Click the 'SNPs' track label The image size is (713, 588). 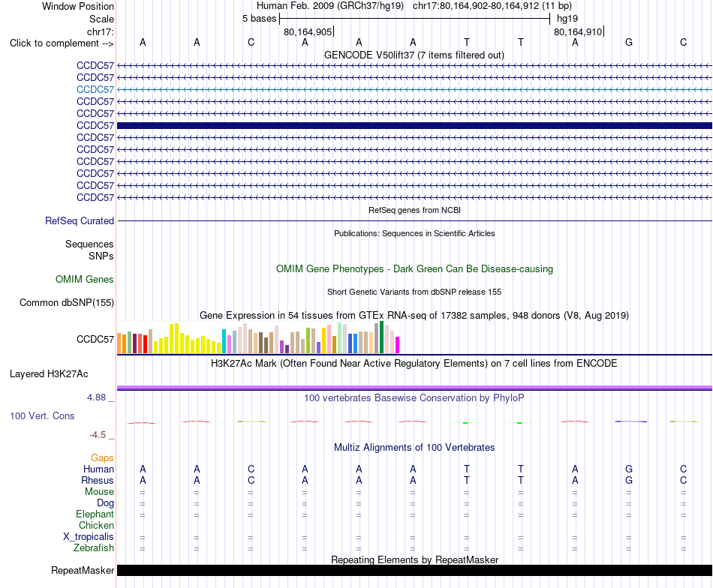pyautogui.click(x=101, y=256)
